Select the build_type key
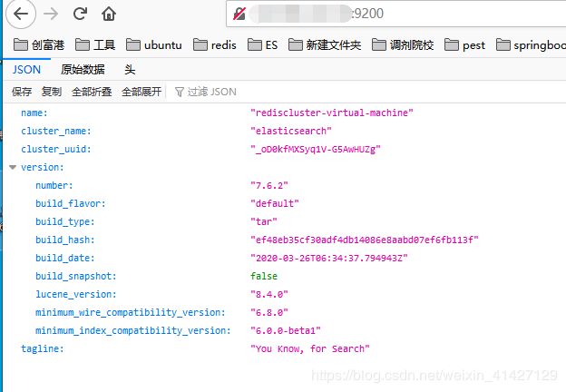The image size is (566, 392). (x=65, y=221)
